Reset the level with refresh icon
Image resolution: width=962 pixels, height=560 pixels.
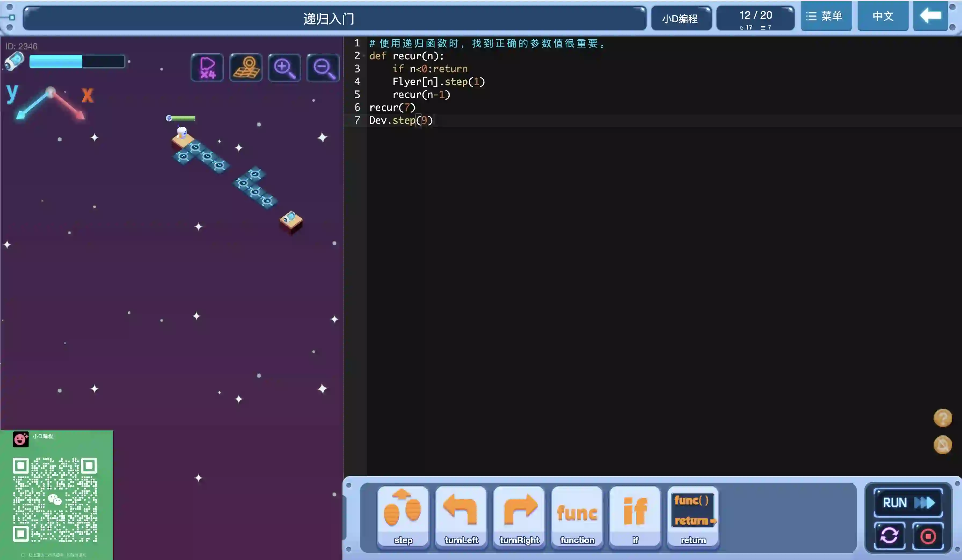890,536
